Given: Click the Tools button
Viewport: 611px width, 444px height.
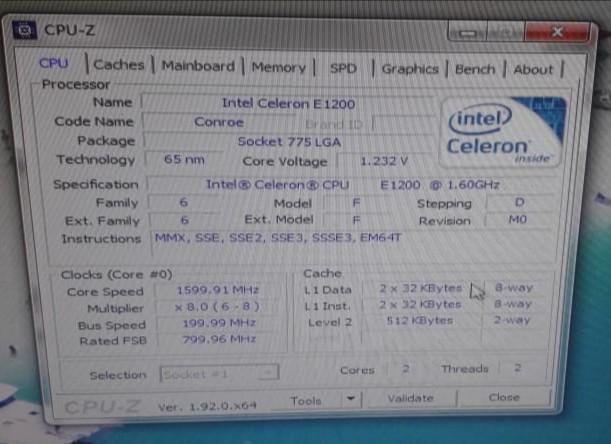Looking at the screenshot, I should coord(306,400).
